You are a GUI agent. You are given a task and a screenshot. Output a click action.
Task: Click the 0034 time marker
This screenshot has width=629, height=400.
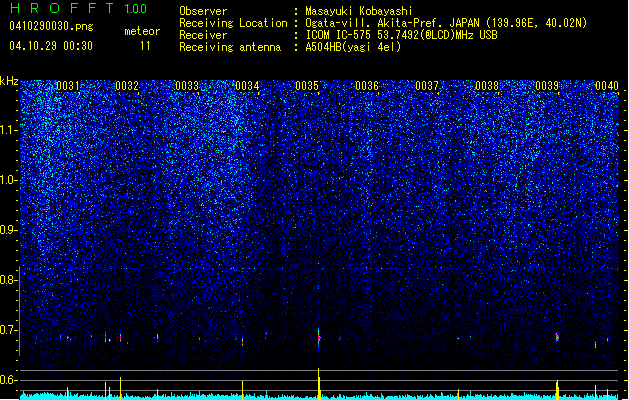pyautogui.click(x=247, y=86)
